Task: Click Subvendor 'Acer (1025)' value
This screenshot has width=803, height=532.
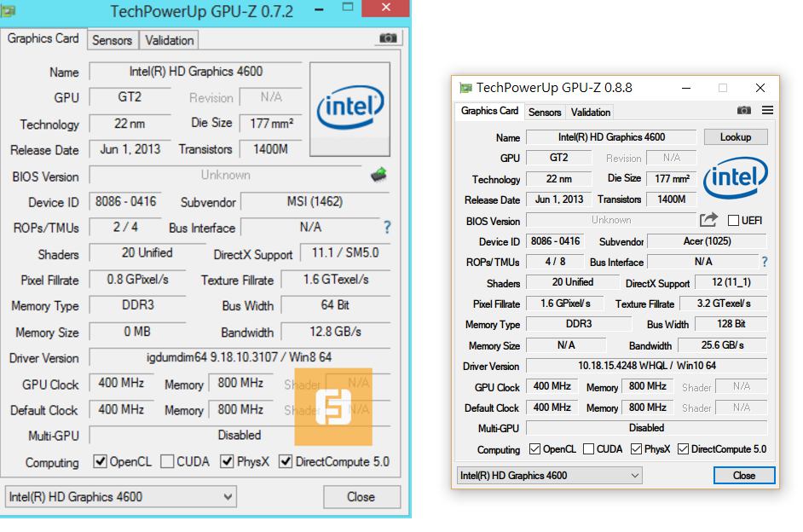Action: coord(708,241)
